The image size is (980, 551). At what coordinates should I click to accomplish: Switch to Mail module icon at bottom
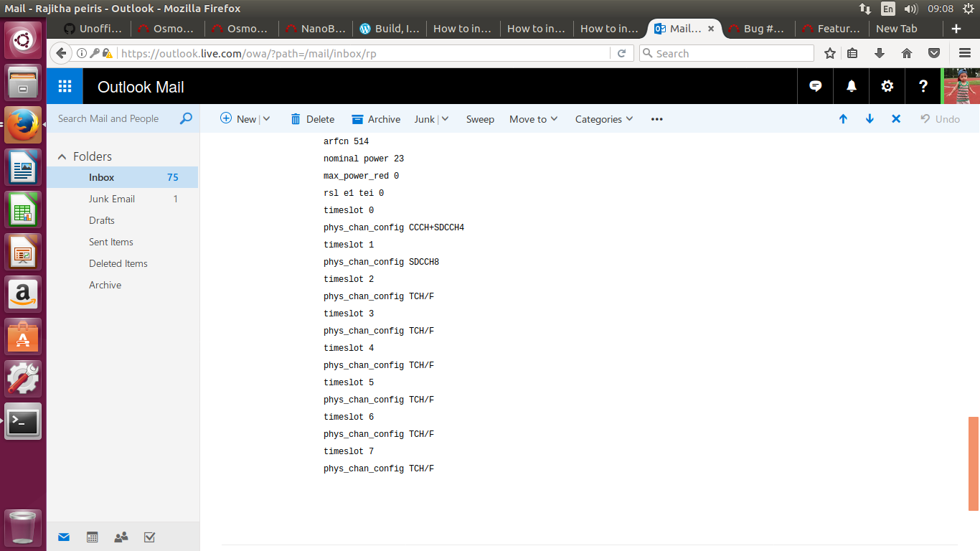[64, 537]
